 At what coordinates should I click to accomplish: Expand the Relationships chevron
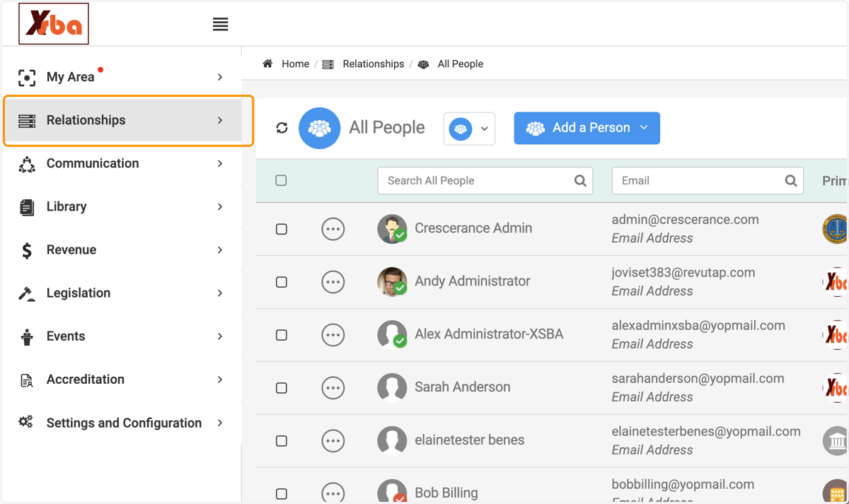[x=220, y=120]
